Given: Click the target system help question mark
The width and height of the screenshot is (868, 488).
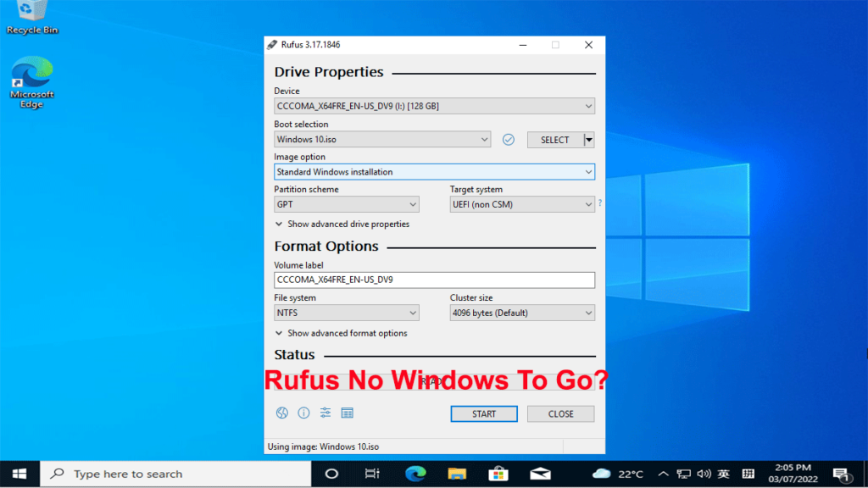Looking at the screenshot, I should [600, 203].
